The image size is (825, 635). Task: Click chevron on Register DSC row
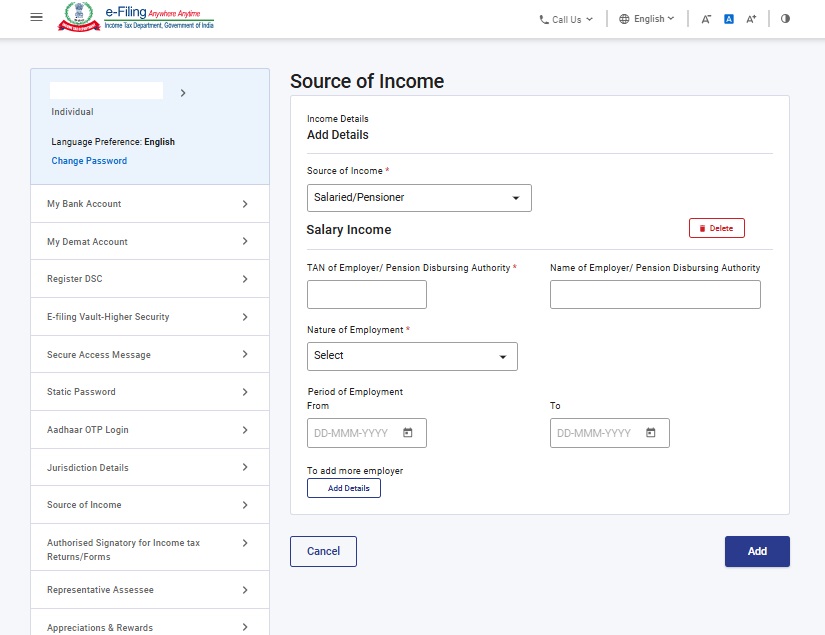pos(245,279)
